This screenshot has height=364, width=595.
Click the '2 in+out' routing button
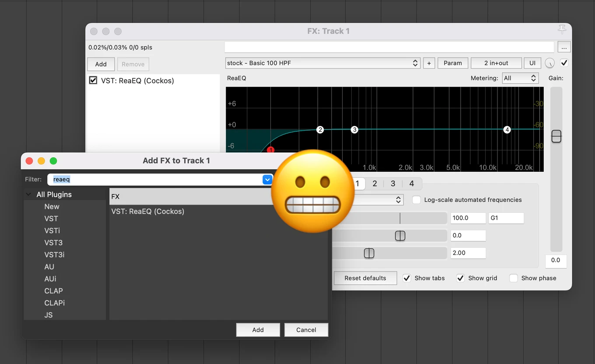(x=496, y=63)
